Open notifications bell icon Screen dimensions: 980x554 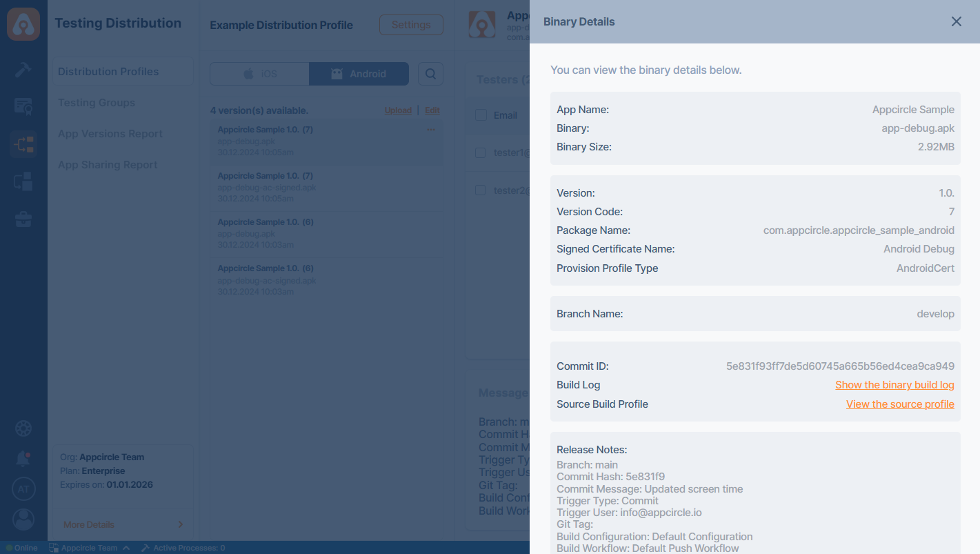(23, 458)
